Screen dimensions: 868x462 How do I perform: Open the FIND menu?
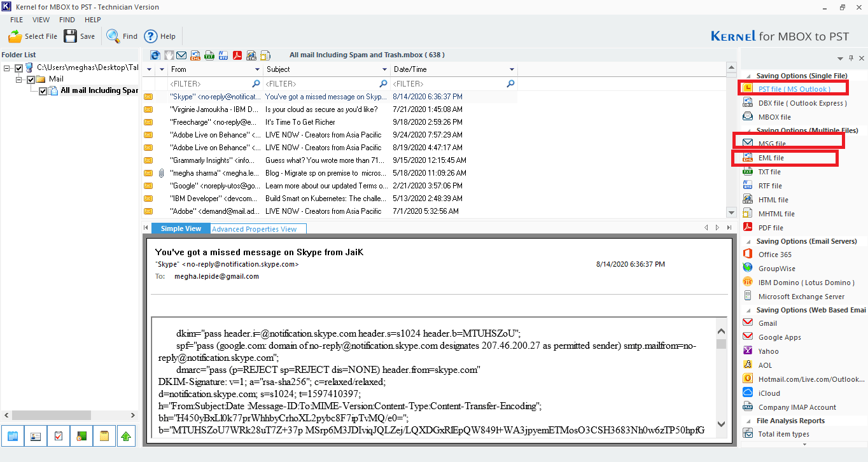pos(67,20)
